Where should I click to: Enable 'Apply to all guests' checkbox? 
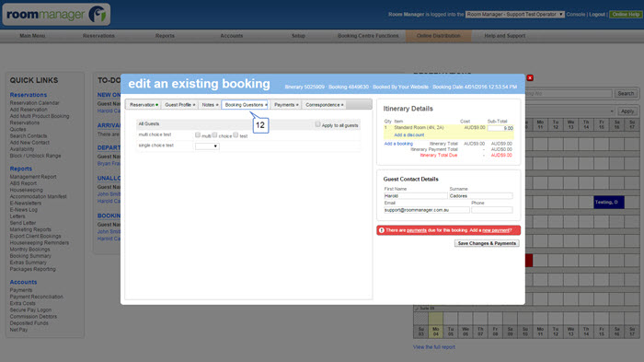click(317, 124)
